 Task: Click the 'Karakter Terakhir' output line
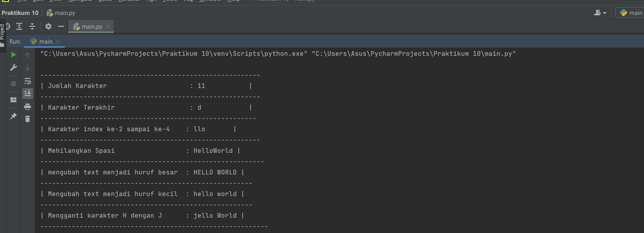[146, 107]
